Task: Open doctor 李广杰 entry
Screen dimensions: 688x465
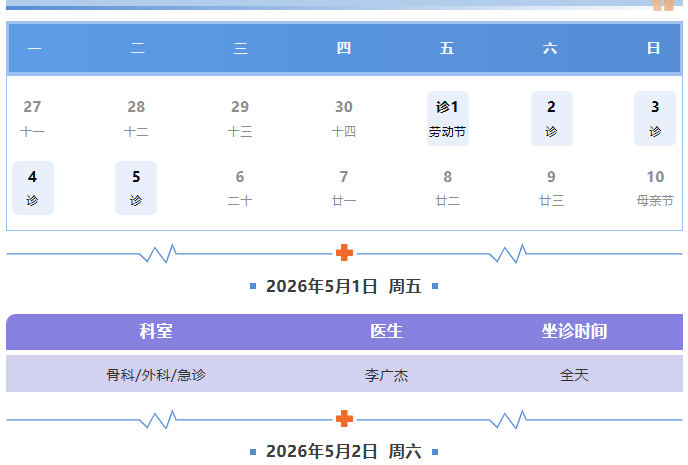Action: click(x=386, y=376)
